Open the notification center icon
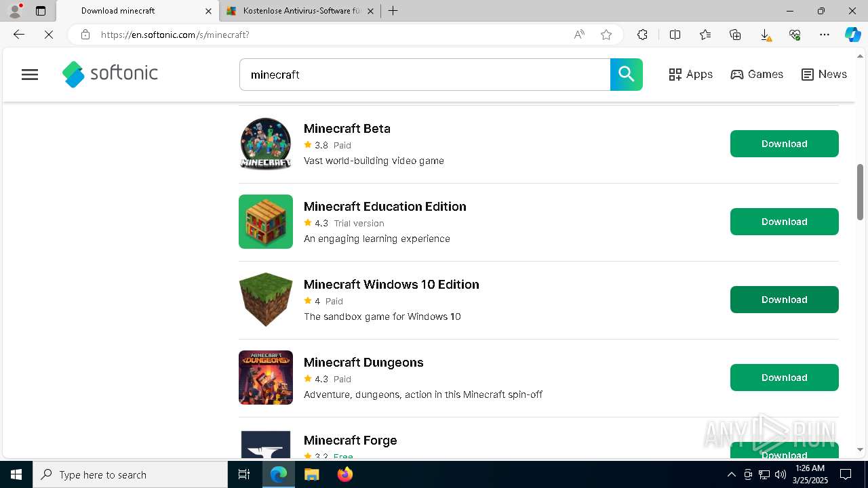868x488 pixels. point(846,474)
